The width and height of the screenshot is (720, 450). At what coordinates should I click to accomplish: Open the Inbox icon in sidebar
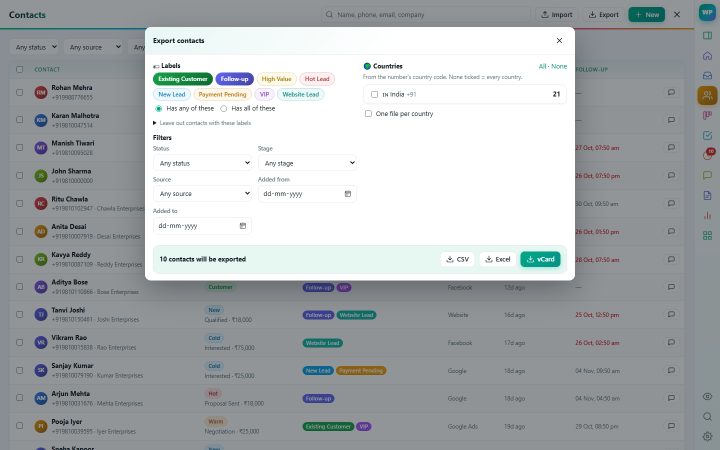click(707, 75)
